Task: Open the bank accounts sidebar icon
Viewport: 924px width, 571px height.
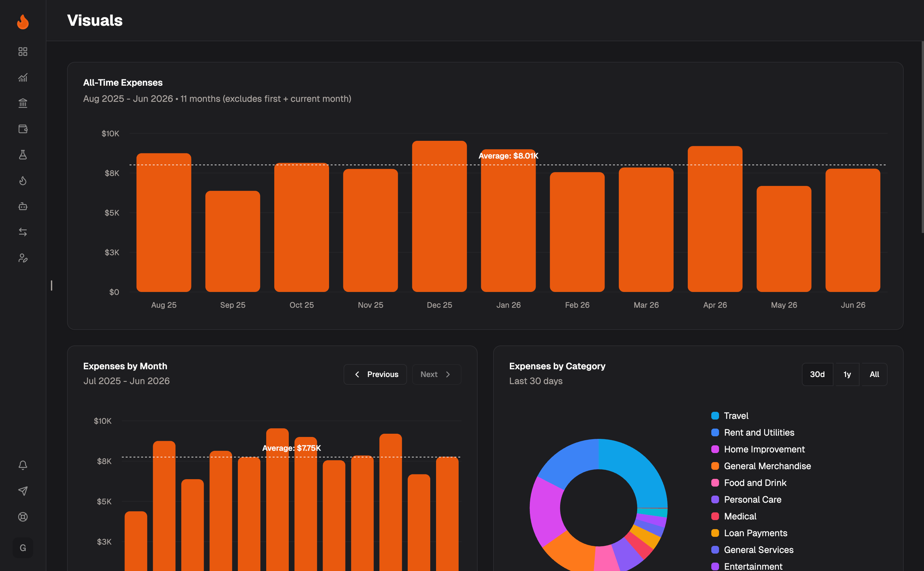Action: coord(23,103)
